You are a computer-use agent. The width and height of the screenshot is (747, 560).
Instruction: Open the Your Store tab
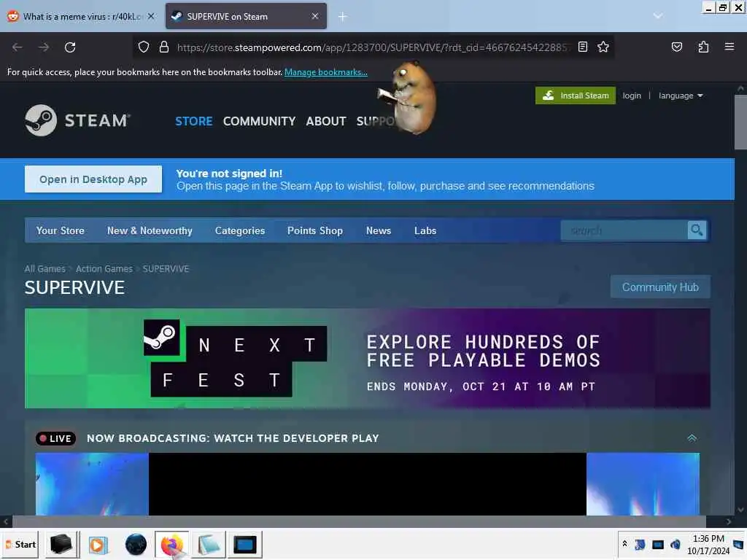60,230
